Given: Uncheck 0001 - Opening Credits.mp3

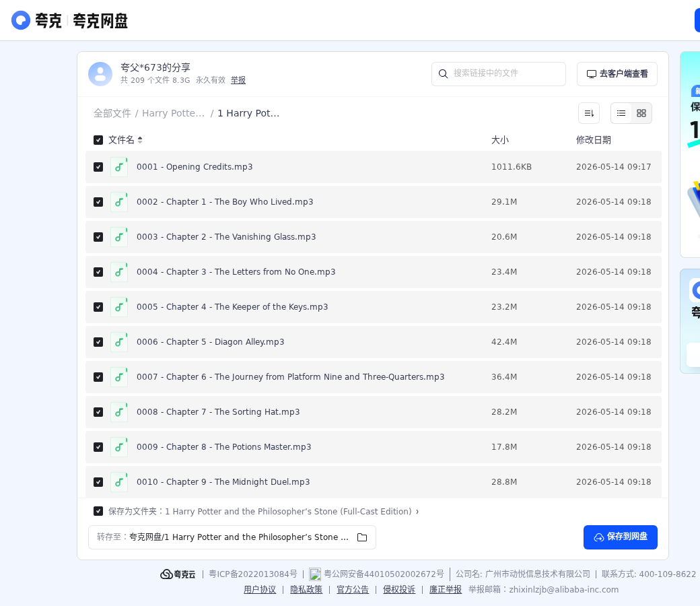Looking at the screenshot, I should pyautogui.click(x=98, y=167).
